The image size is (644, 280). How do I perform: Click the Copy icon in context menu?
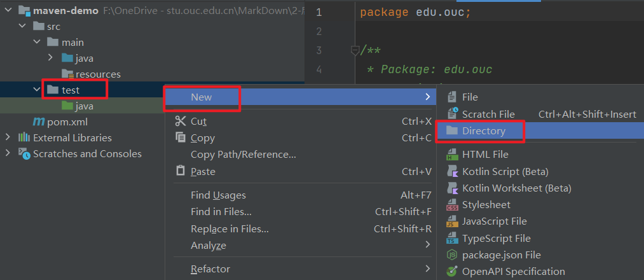(x=181, y=137)
